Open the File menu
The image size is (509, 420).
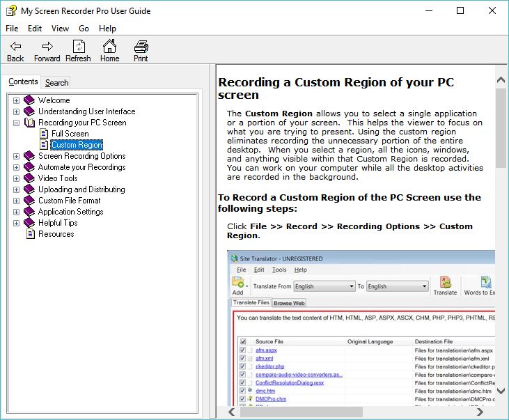[x=12, y=29]
